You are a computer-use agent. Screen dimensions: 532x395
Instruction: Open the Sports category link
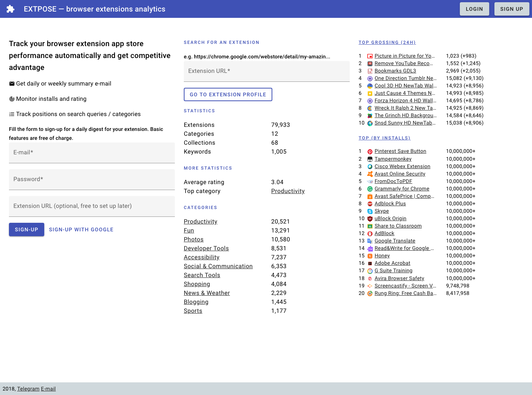[193, 311]
